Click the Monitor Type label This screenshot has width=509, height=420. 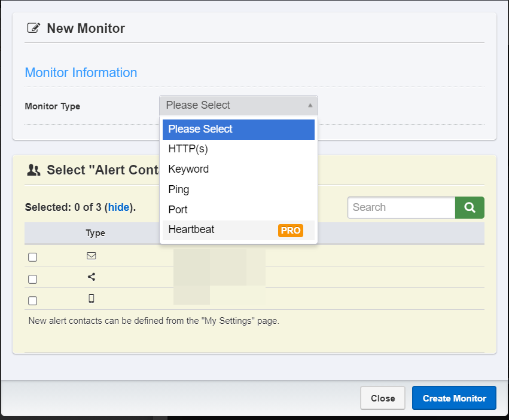tap(53, 106)
